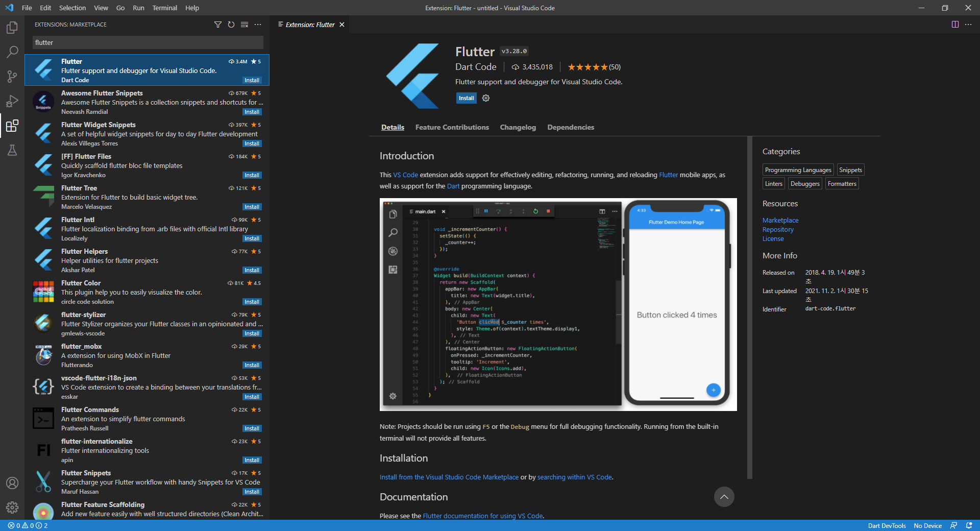Open the Explorer view in activity bar
The width and height of the screenshot is (980, 531).
[12, 28]
